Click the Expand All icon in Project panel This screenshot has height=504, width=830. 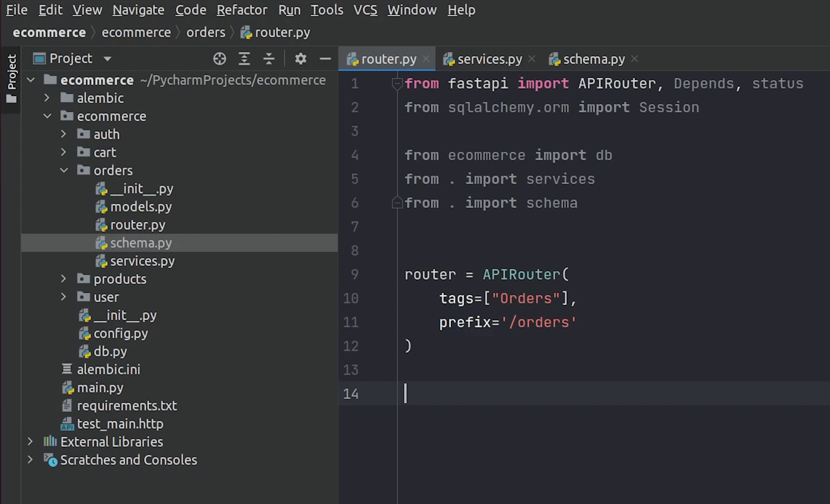[x=244, y=59]
